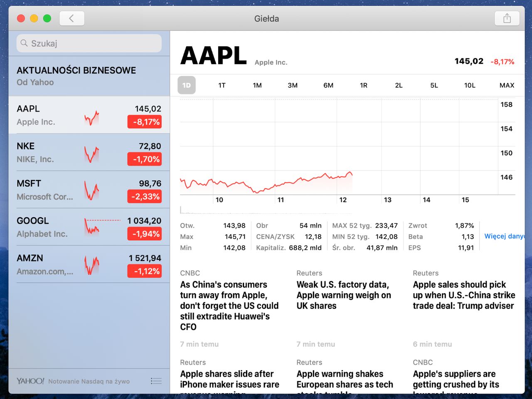Viewport: 532px width, 399px height.
Task: Click the Zwrot value 1,87%
Action: 464,226
